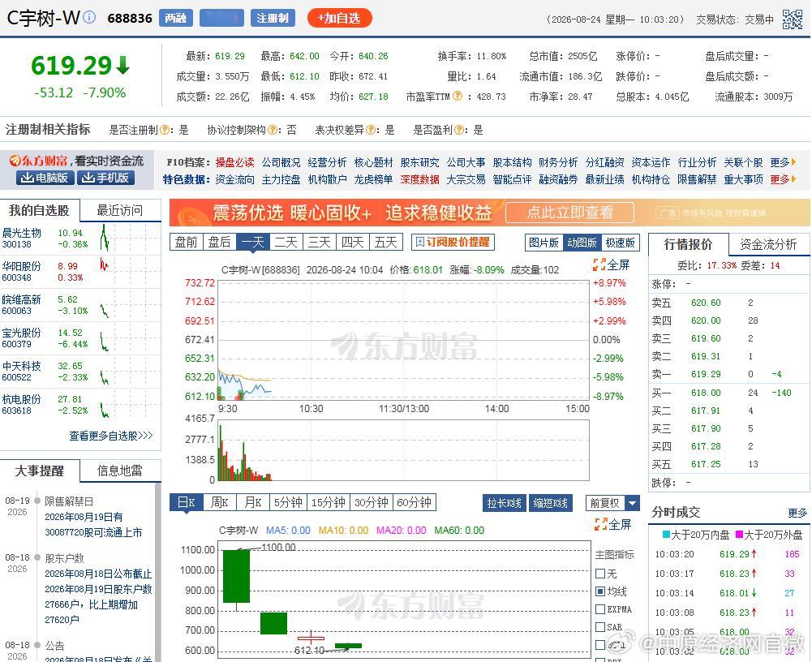Open the QR code icon at top right

tap(792, 19)
